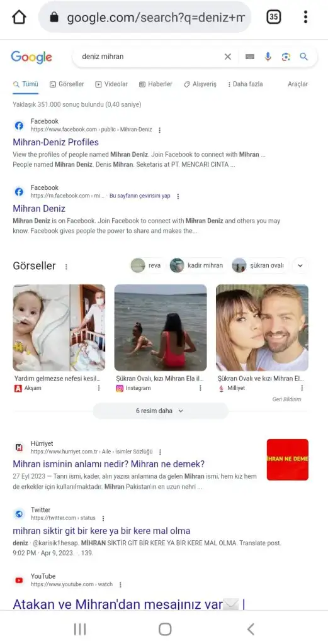Clear the search query with the X
Screen dimensions: 328x644
click(228, 57)
